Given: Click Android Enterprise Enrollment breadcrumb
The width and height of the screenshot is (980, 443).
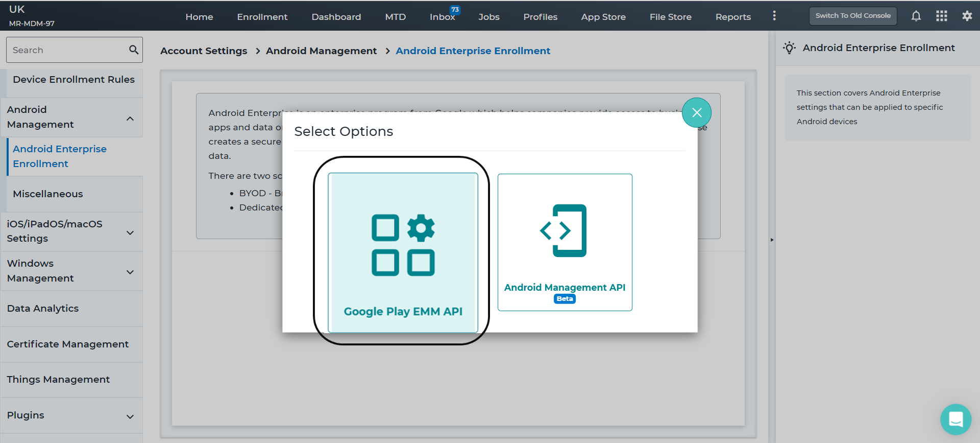Looking at the screenshot, I should pos(473,51).
